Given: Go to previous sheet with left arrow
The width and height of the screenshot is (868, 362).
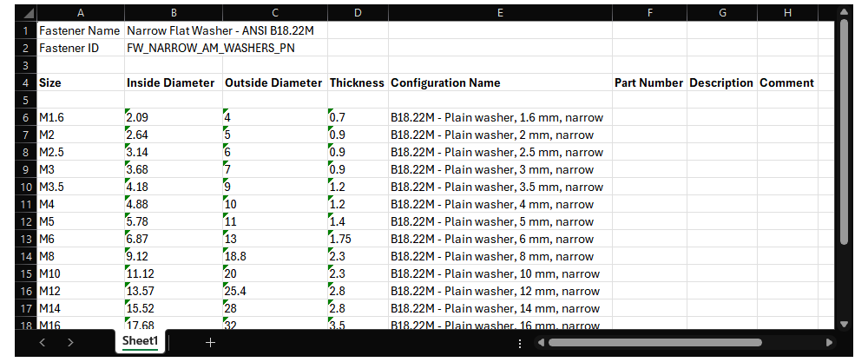Looking at the screenshot, I should click(43, 343).
